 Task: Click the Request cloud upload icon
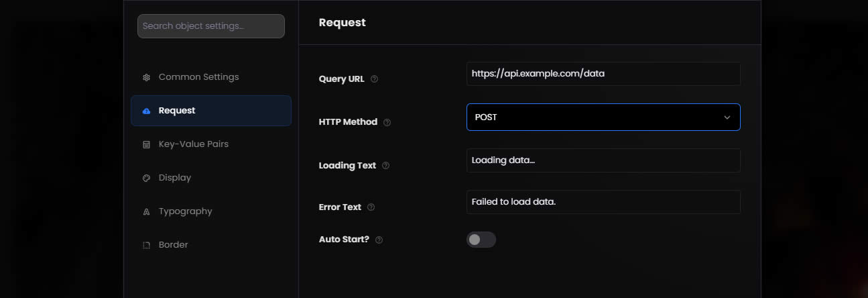(x=146, y=111)
